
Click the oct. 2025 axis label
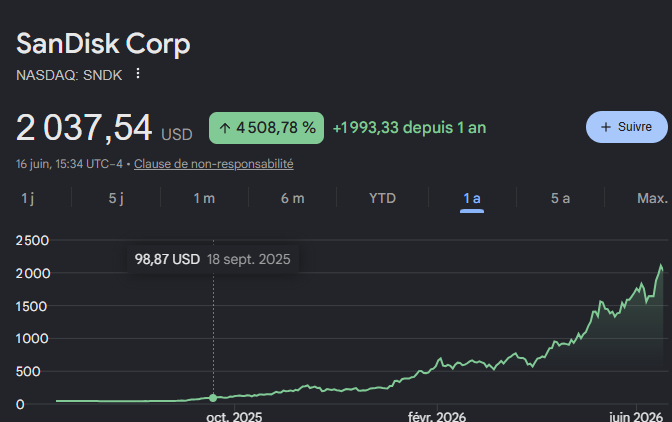[234, 416]
